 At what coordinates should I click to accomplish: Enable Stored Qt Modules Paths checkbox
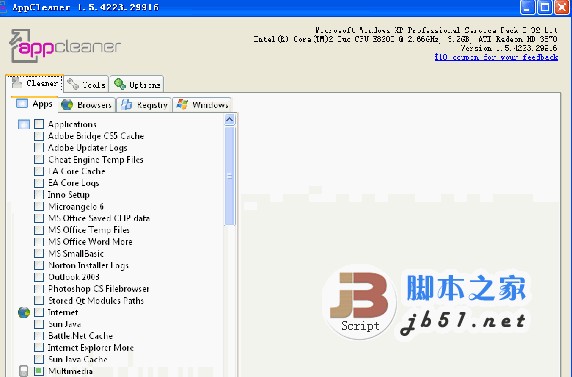tap(39, 300)
